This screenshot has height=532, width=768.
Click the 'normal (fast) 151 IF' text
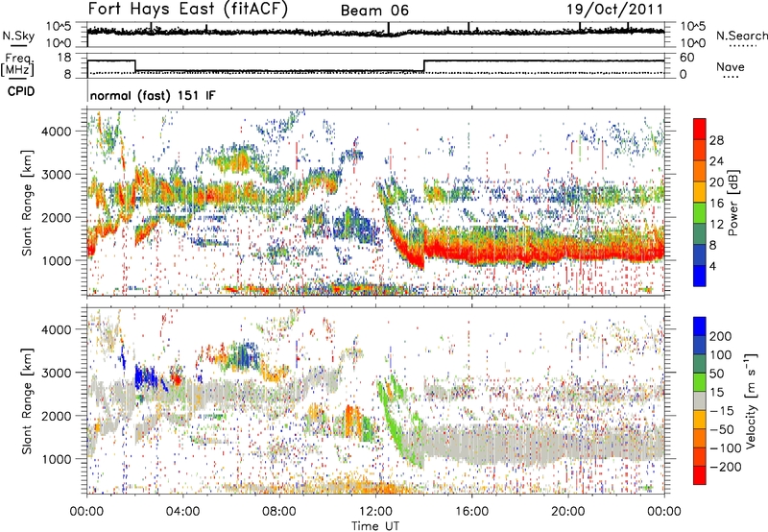(153, 95)
